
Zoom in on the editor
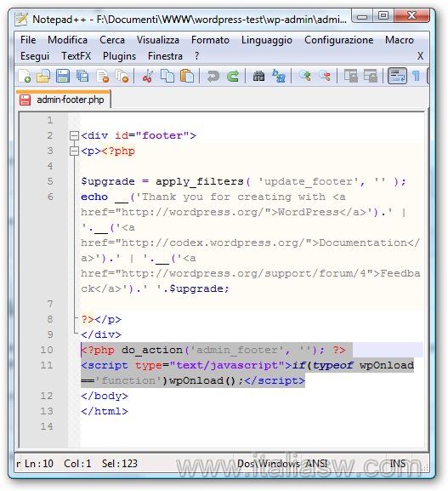[x=305, y=76]
